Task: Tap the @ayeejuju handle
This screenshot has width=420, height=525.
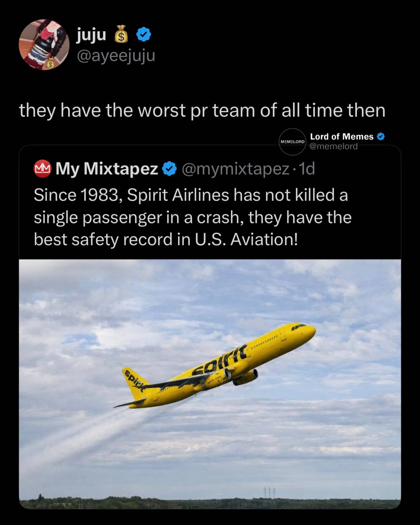Action: pyautogui.click(x=116, y=55)
